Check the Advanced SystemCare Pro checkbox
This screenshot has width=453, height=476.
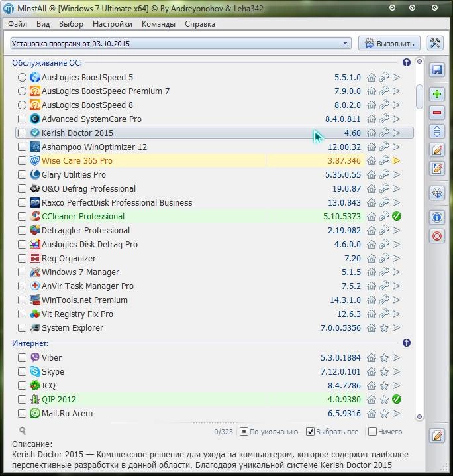[x=22, y=119]
